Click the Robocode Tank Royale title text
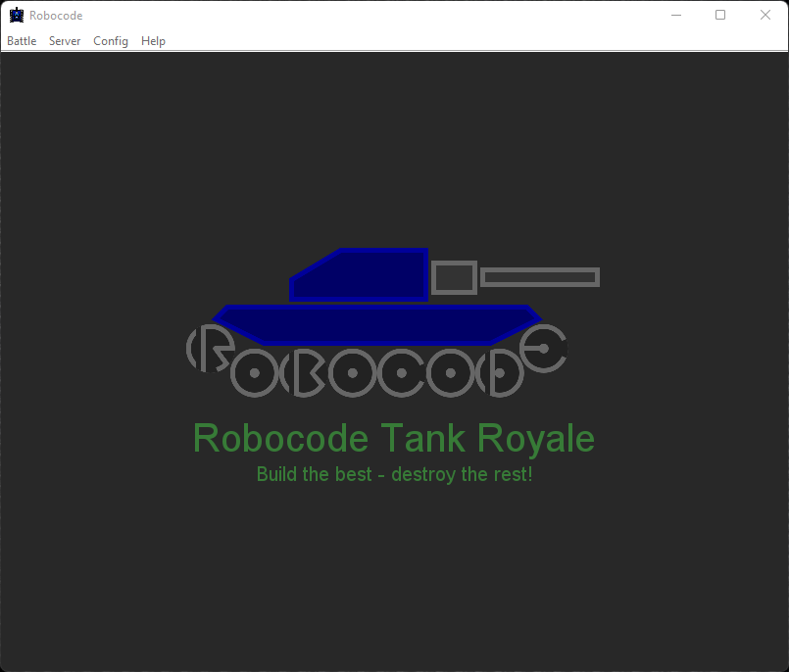The width and height of the screenshot is (789, 672). (393, 438)
